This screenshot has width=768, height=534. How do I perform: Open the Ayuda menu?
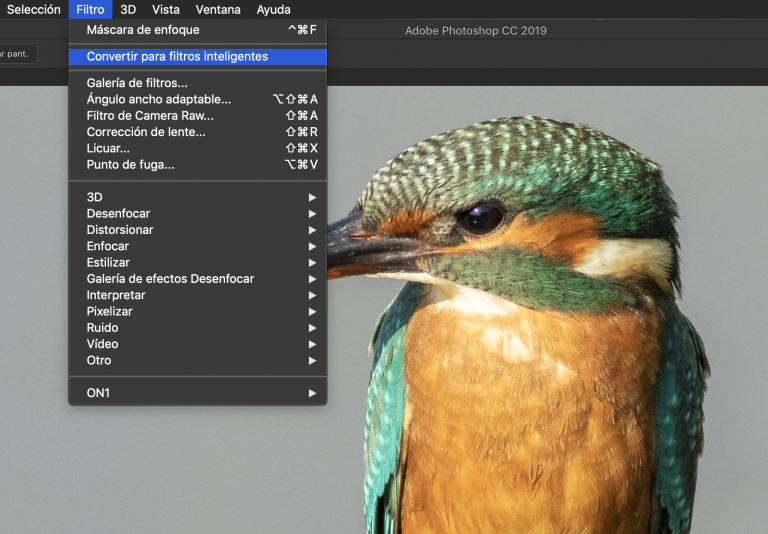[273, 10]
